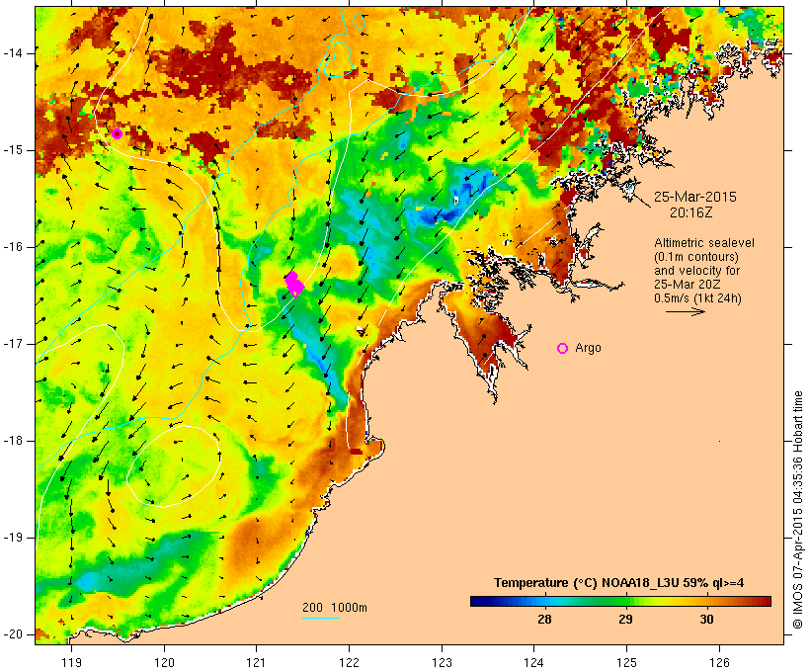
Task: Click the '-18' latitude axis label
Action: click(12, 441)
